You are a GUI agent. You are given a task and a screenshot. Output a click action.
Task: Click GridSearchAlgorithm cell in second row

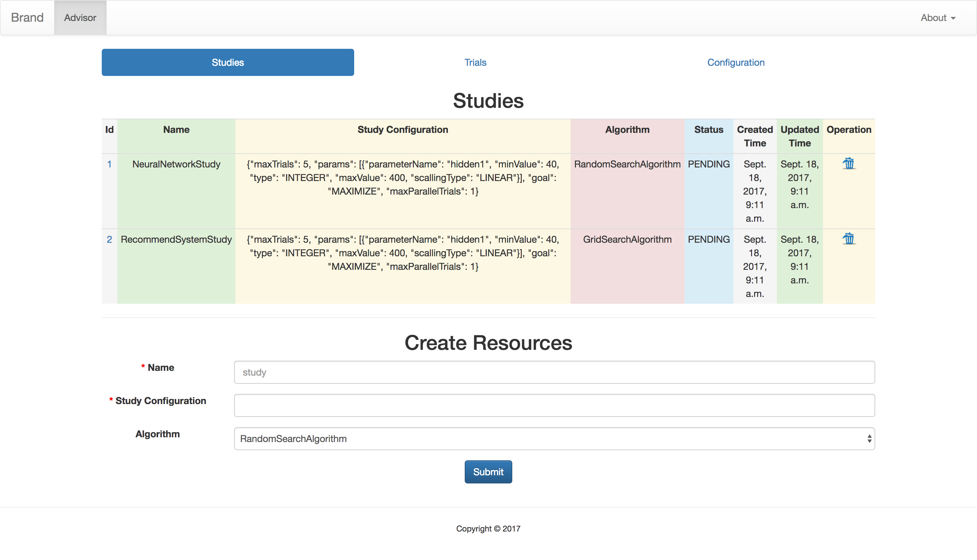pos(627,239)
